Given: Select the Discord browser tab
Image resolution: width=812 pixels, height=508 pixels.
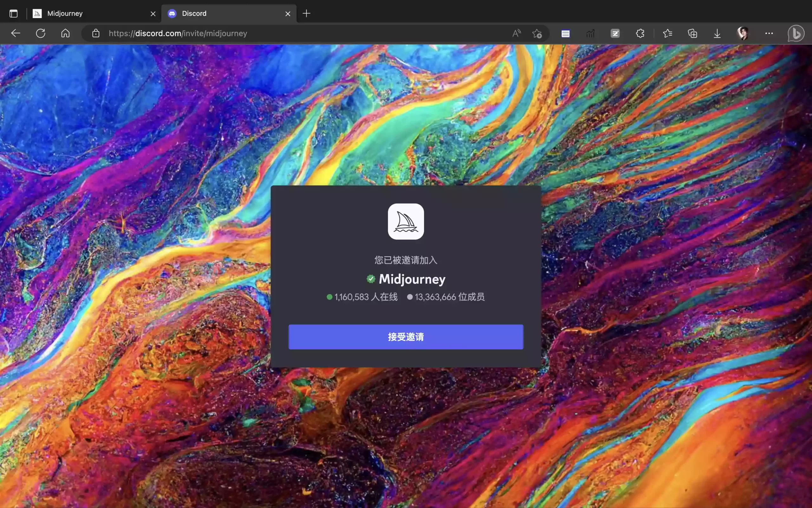Looking at the screenshot, I should pyautogui.click(x=229, y=13).
